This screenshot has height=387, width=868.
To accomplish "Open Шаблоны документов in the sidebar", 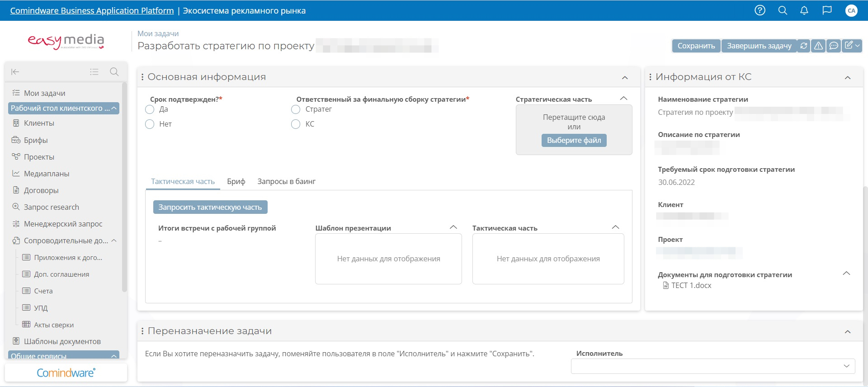I will 63,341.
